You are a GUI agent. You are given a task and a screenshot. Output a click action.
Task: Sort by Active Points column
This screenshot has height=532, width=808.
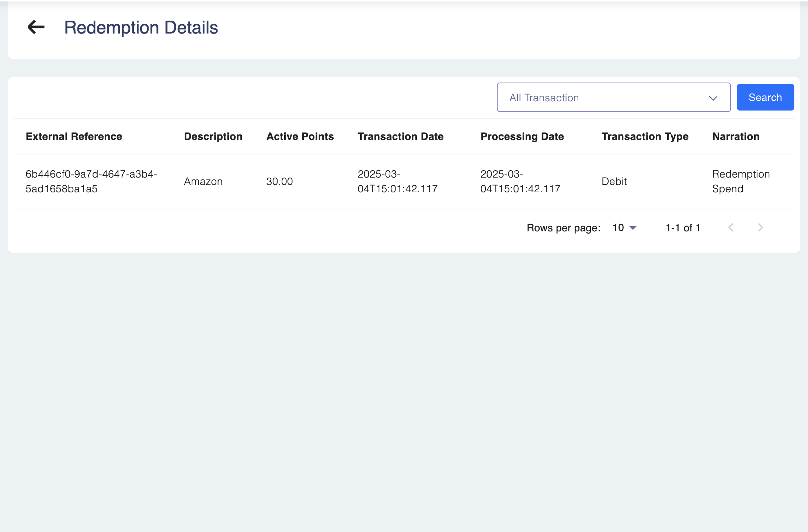300,136
